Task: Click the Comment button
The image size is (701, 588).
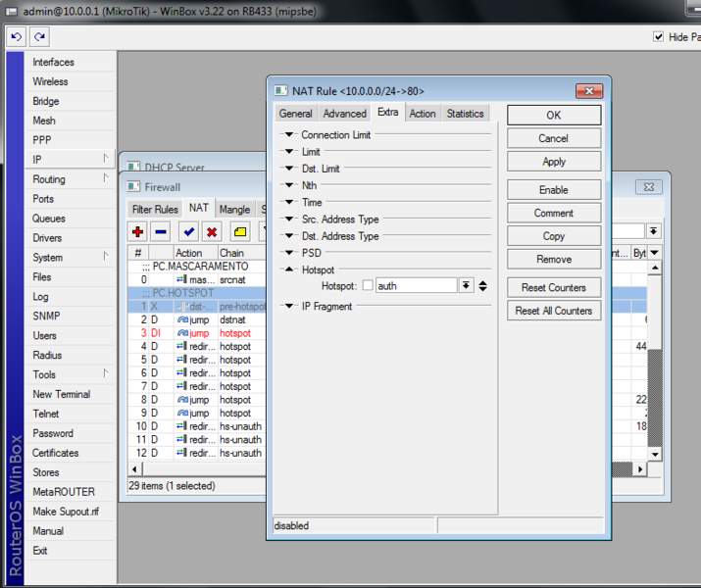Action: (554, 213)
